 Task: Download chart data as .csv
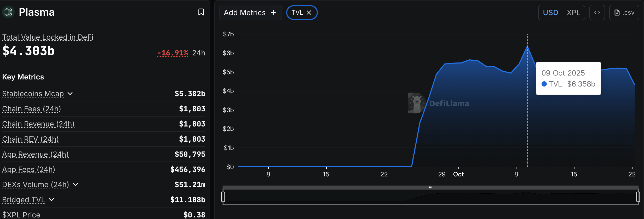coord(624,13)
